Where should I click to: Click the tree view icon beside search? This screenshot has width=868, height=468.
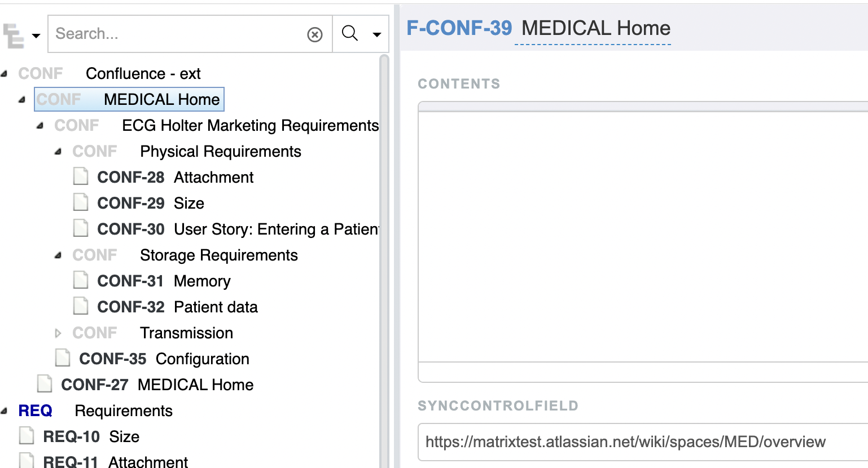14,35
